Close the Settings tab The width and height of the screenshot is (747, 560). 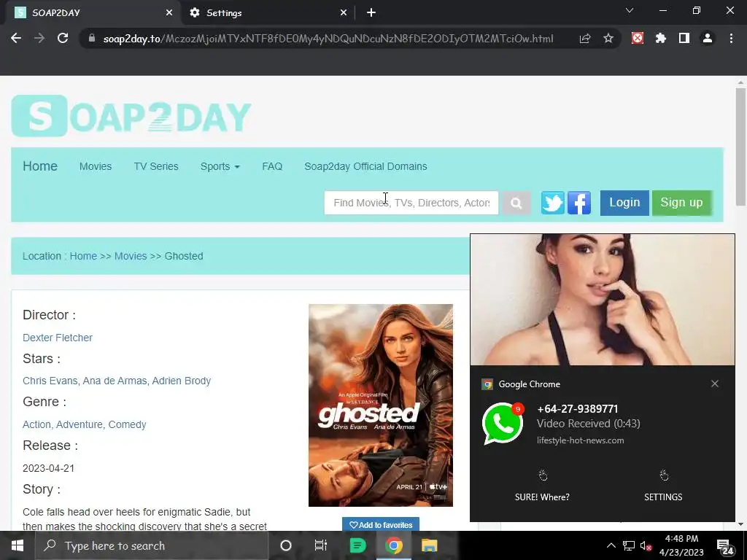coord(344,13)
